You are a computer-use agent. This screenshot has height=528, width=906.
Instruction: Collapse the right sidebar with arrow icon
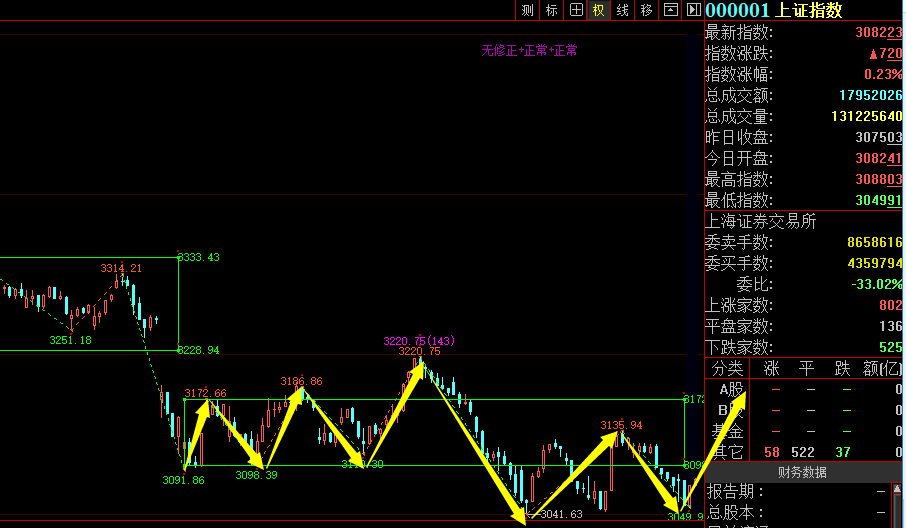click(693, 10)
